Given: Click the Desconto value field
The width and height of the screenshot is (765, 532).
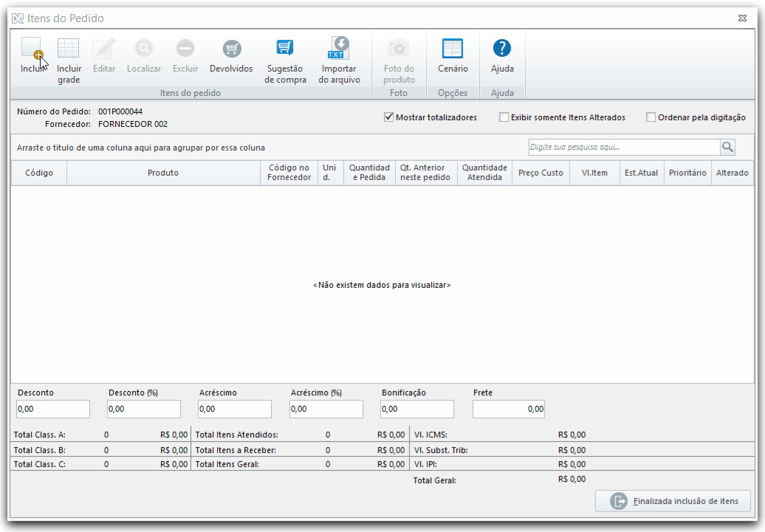Looking at the screenshot, I should 53,409.
